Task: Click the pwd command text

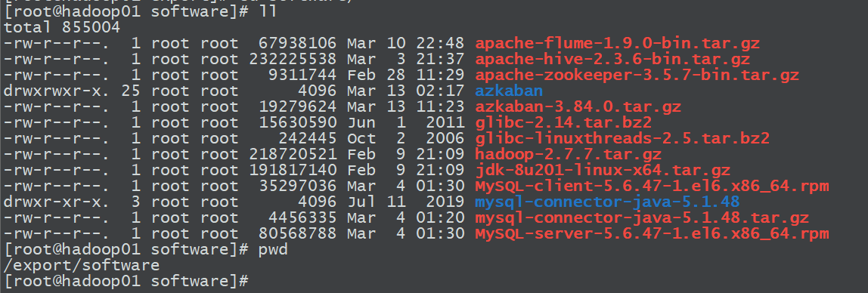Action: [273, 250]
